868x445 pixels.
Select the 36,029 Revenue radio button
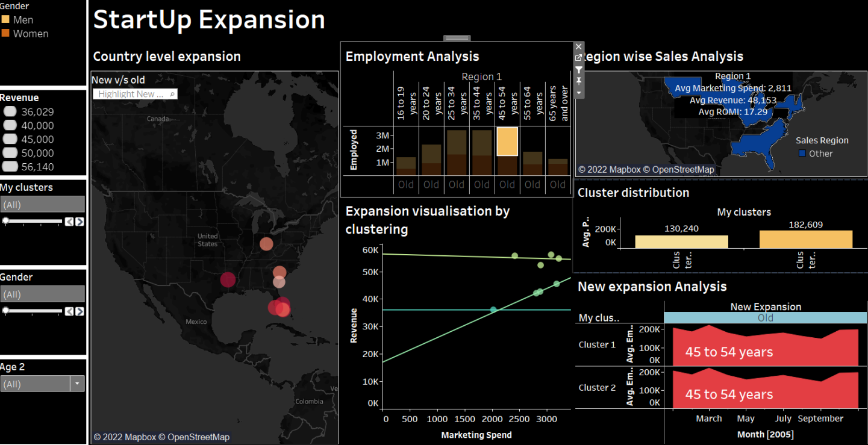(10, 111)
